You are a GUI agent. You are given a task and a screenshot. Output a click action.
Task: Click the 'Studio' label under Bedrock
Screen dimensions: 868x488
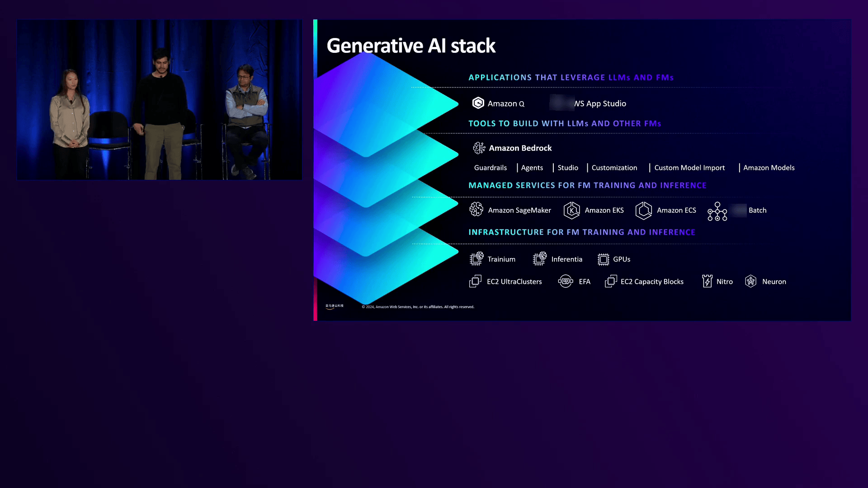568,168
